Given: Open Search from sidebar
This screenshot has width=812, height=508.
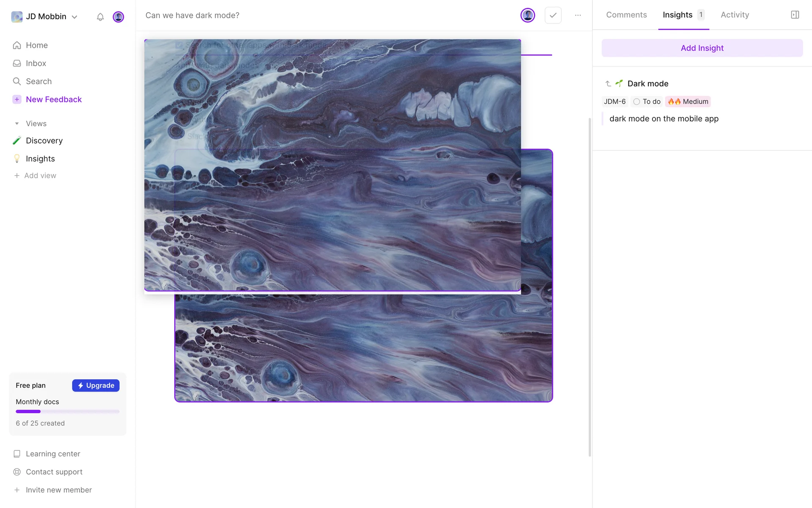Looking at the screenshot, I should coord(38,81).
